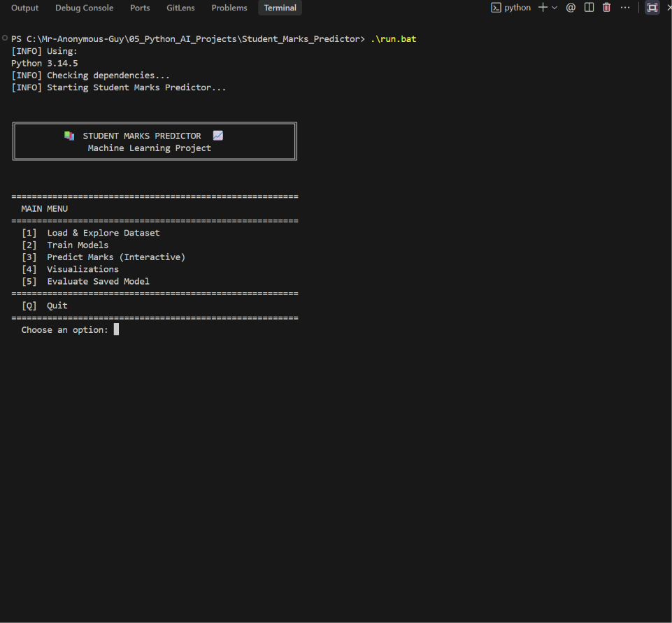Click the Visualizations menu line

pyautogui.click(x=70, y=269)
